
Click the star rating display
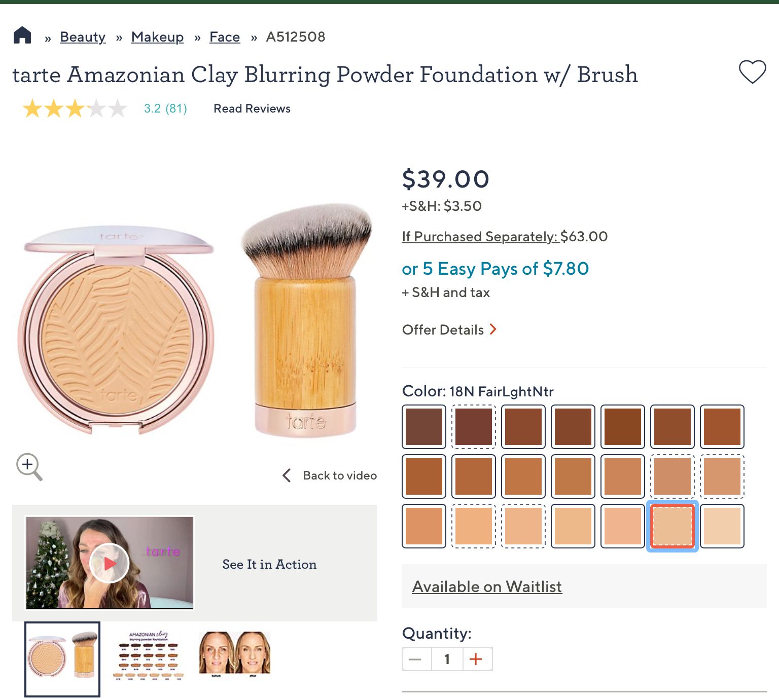pos(75,108)
